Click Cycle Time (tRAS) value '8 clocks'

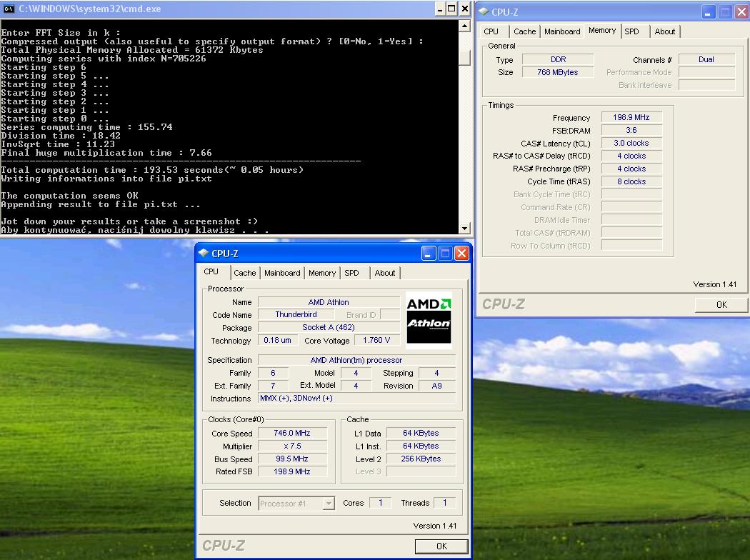click(631, 181)
